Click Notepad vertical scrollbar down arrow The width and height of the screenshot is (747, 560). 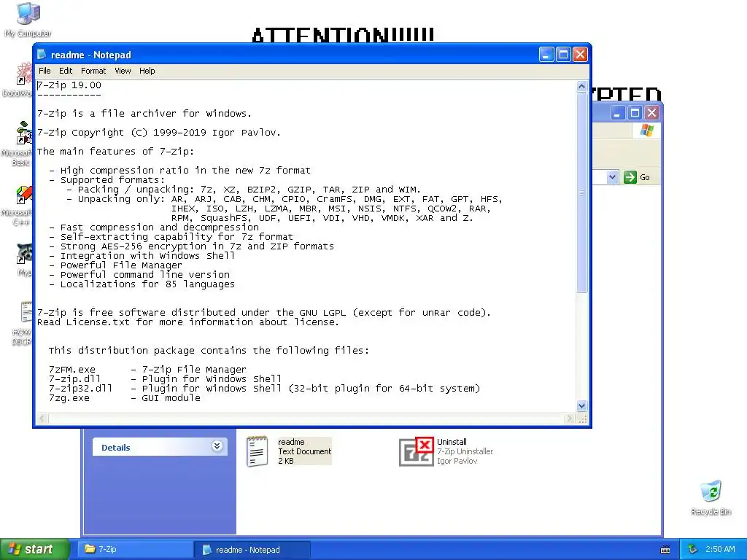(581, 405)
